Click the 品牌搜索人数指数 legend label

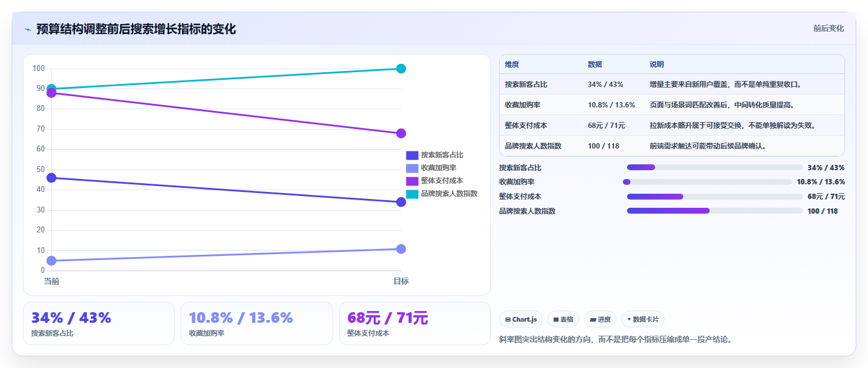click(x=449, y=194)
